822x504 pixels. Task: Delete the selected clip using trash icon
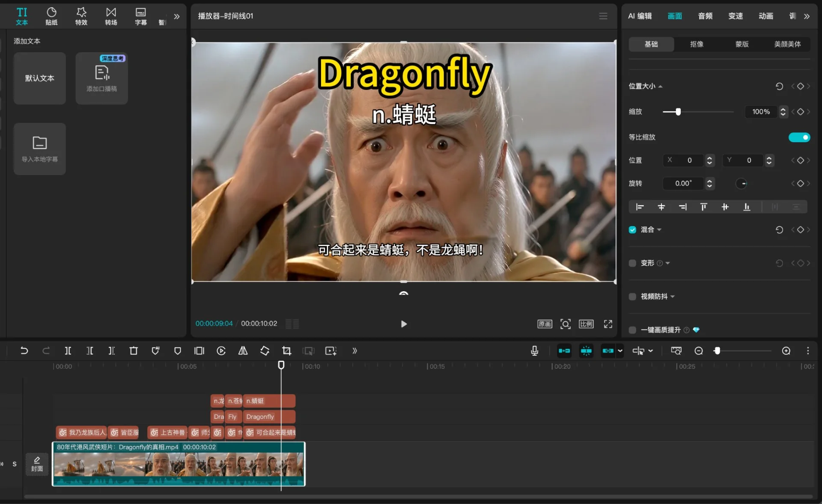(x=134, y=351)
